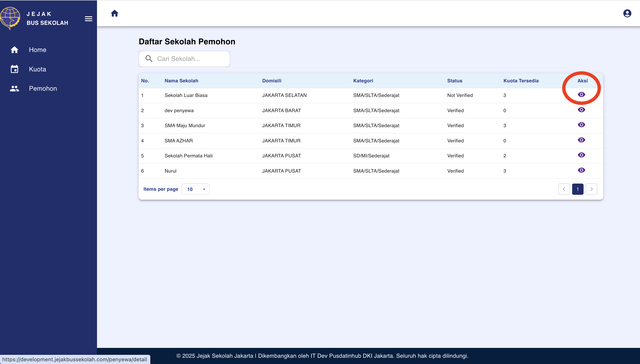Open the user profile account icon

pos(627,13)
